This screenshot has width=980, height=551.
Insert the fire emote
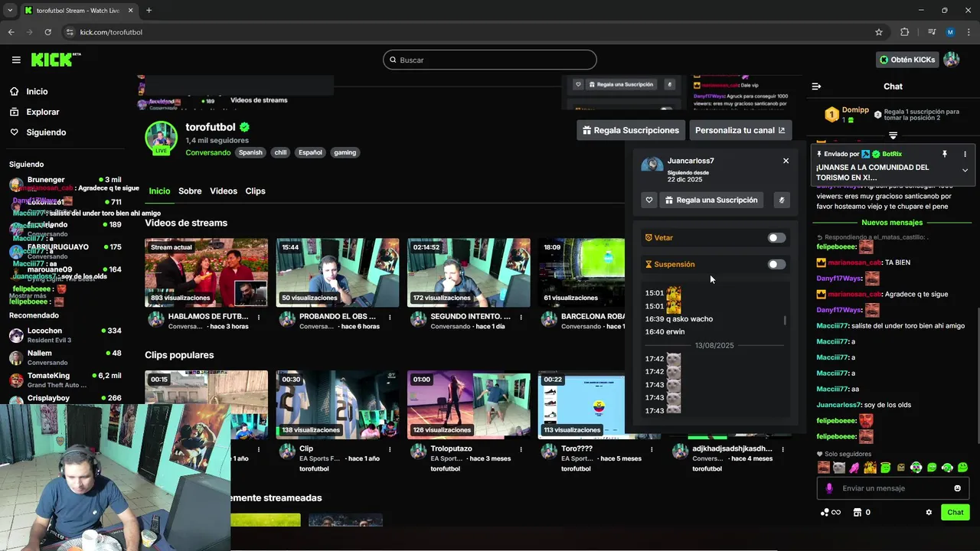870,468
